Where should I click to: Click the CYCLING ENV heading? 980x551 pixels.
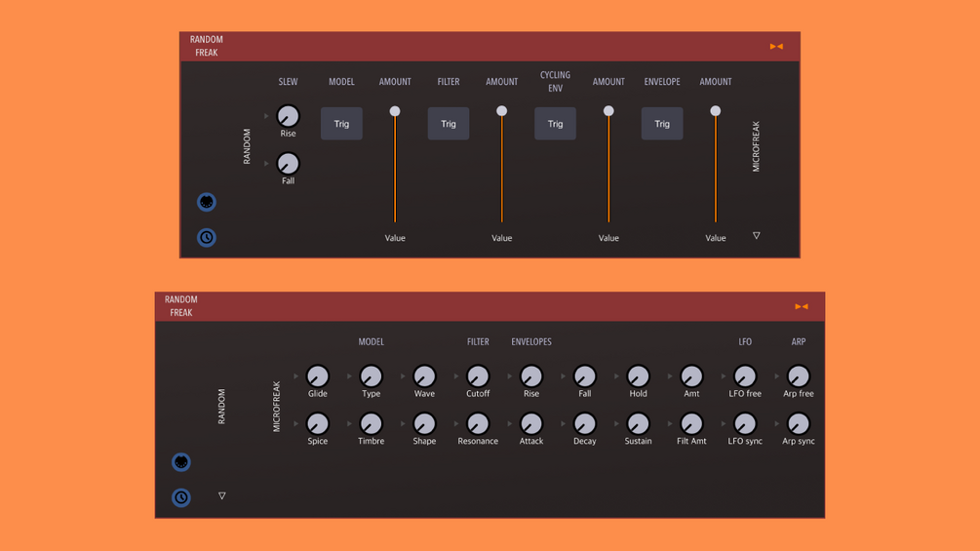point(555,81)
